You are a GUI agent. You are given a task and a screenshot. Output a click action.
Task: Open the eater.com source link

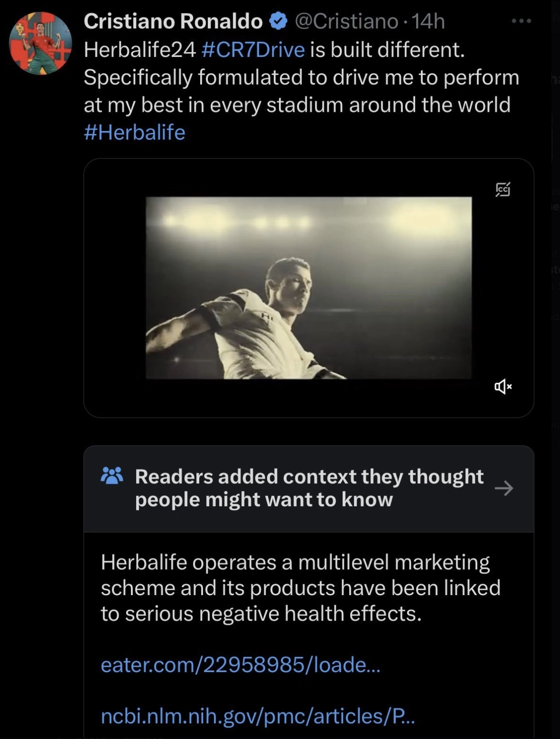240,664
